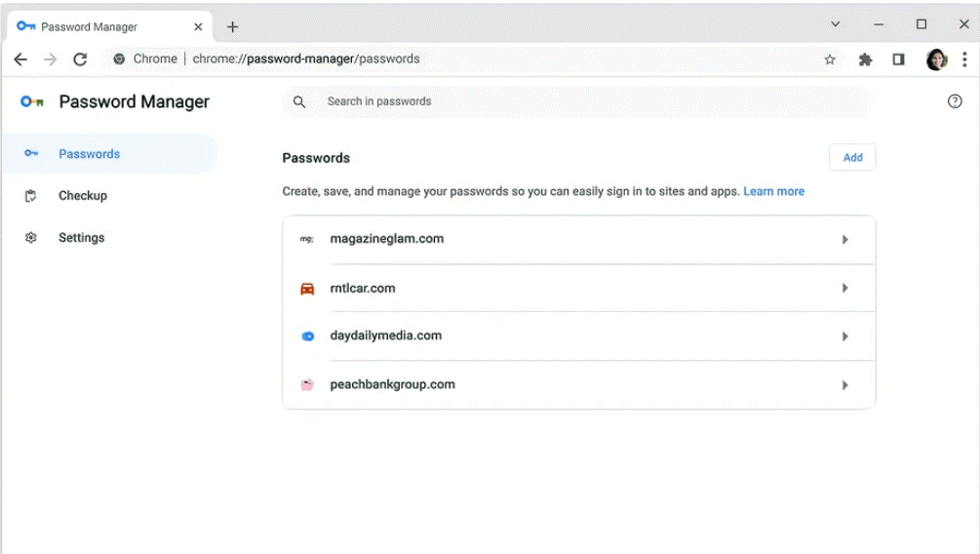Screen dimensions: 980x554
Task: Maximize the Chrome window
Action: [x=921, y=24]
